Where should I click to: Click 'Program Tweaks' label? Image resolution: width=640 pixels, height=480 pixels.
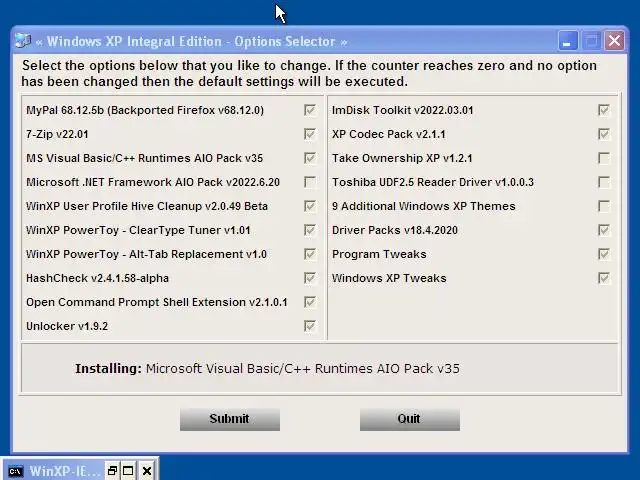[x=379, y=254]
